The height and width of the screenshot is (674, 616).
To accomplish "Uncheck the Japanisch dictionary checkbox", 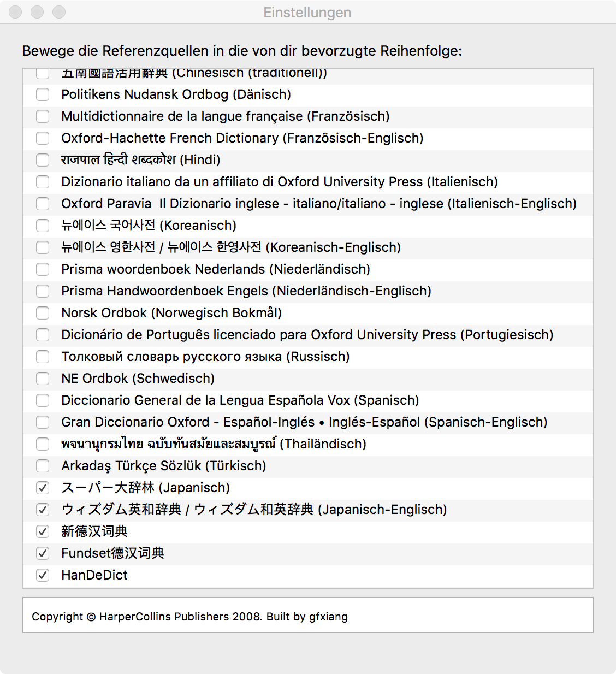I will pos(43,488).
